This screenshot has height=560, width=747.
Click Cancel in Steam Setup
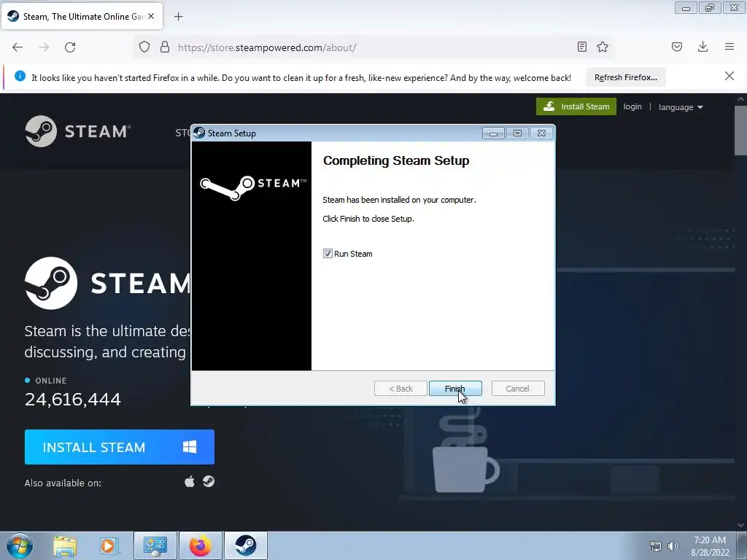(x=517, y=389)
